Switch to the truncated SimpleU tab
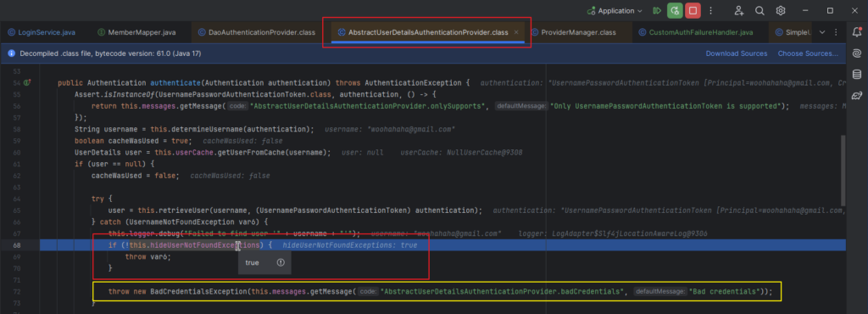 click(793, 33)
